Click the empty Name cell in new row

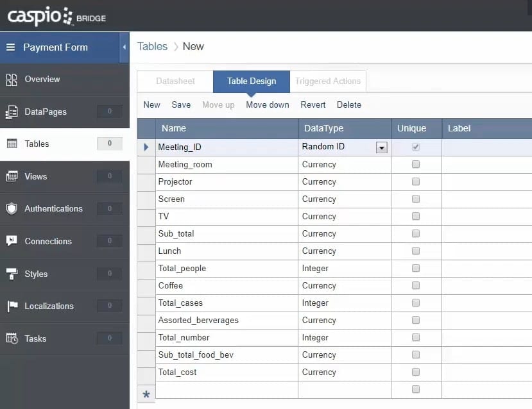[x=227, y=390]
